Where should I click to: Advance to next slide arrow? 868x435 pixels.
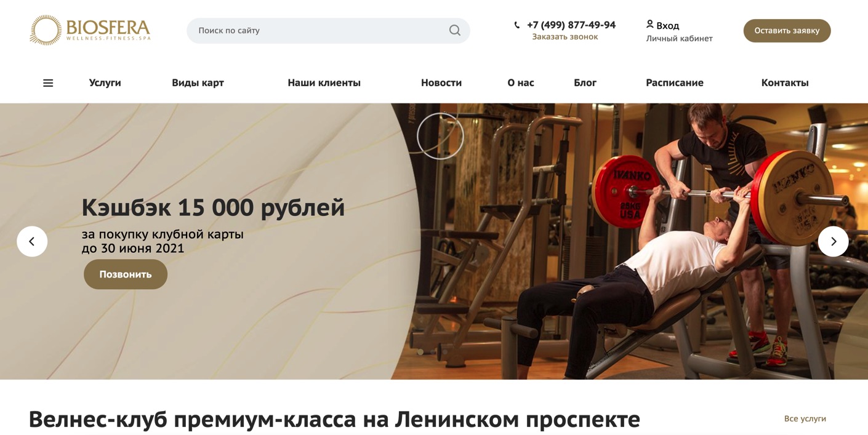click(833, 241)
